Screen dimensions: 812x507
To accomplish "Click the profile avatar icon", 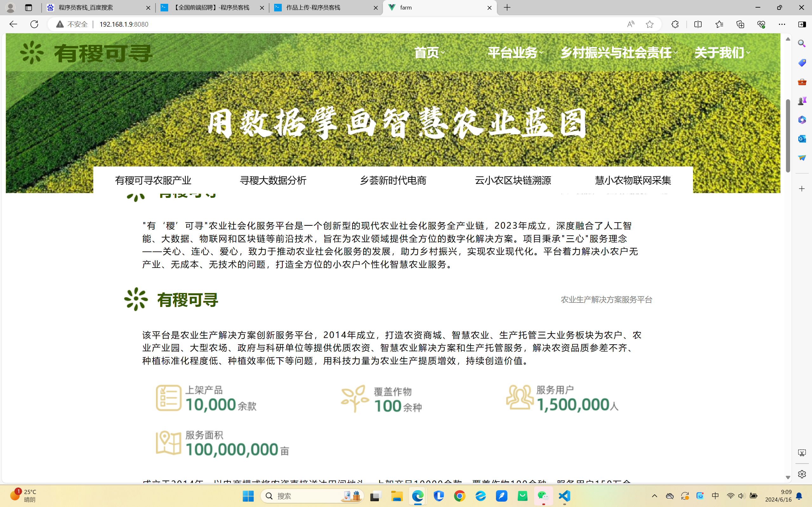I will tap(10, 7).
